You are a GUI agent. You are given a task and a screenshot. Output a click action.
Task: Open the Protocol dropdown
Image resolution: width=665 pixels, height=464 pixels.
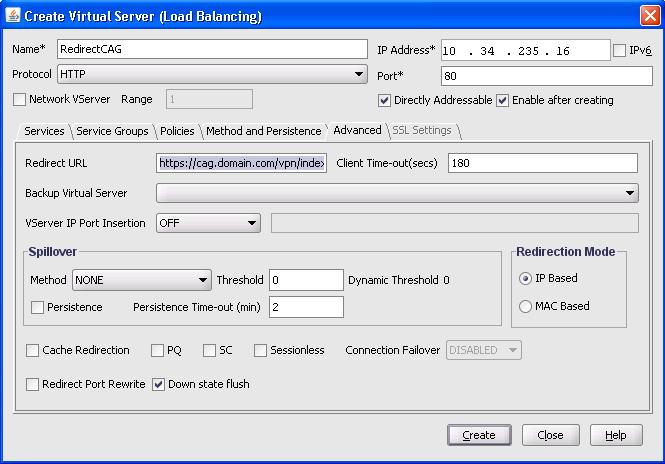point(360,74)
